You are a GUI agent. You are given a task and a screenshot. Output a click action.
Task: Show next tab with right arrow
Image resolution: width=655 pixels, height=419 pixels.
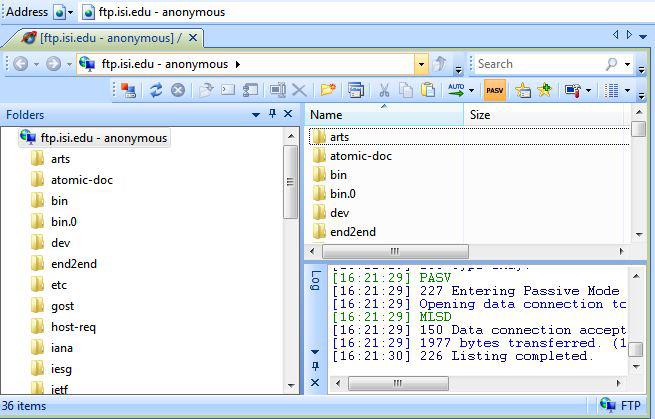629,35
